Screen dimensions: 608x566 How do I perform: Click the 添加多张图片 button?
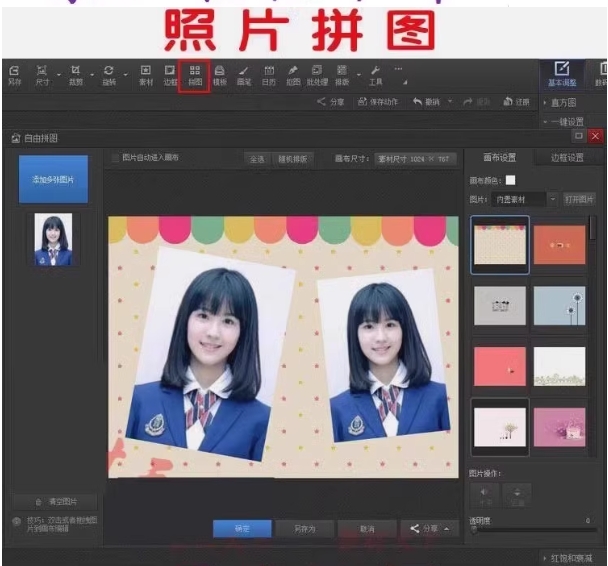(54, 180)
